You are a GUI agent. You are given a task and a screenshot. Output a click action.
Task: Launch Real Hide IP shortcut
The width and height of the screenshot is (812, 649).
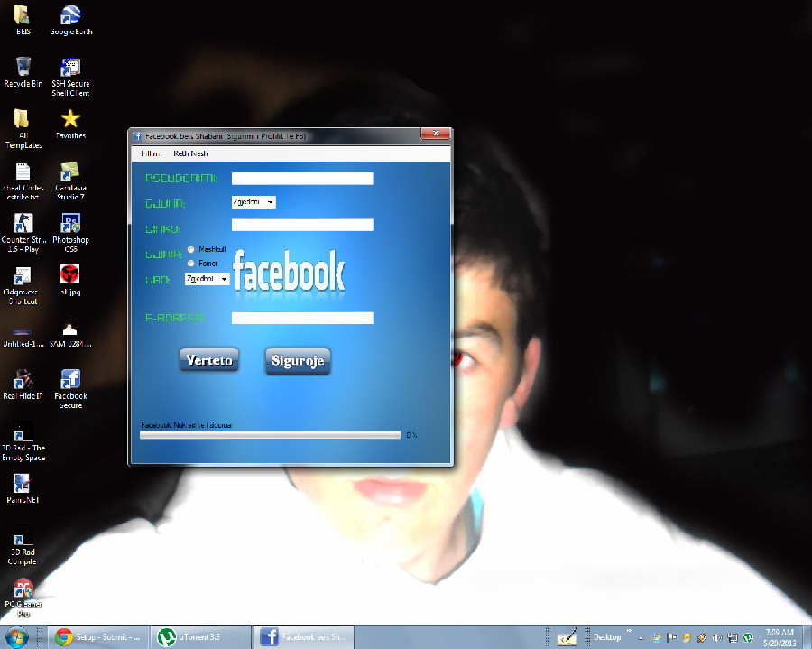[x=23, y=385]
